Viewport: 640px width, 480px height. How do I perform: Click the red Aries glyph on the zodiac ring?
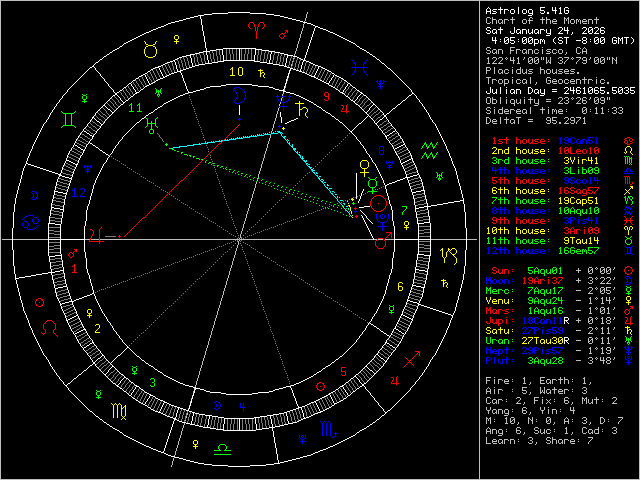[256, 30]
